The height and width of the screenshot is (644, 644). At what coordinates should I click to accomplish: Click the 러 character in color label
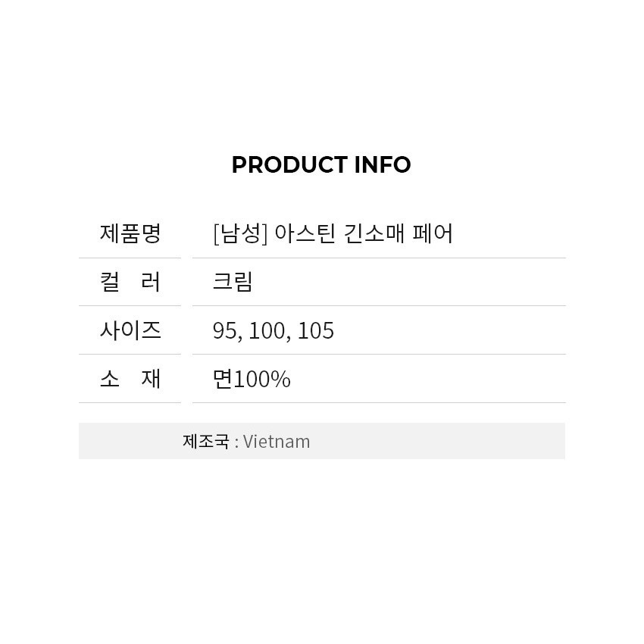click(x=152, y=282)
